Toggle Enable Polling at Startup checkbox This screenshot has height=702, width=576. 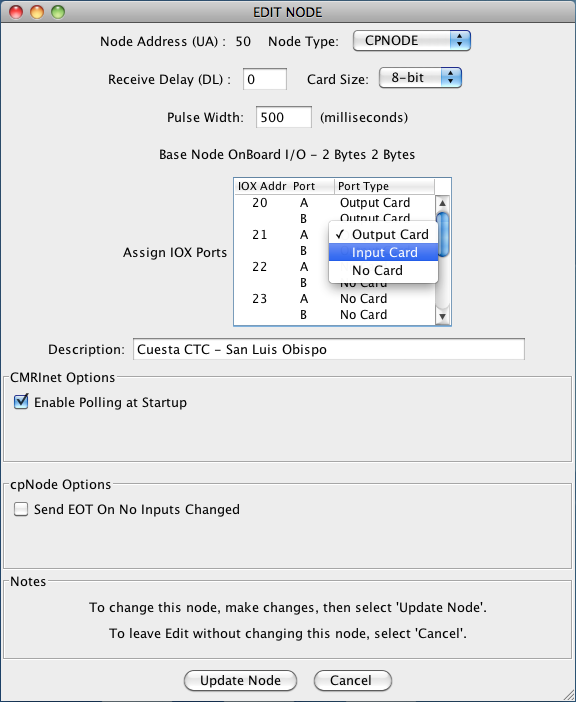(21, 402)
